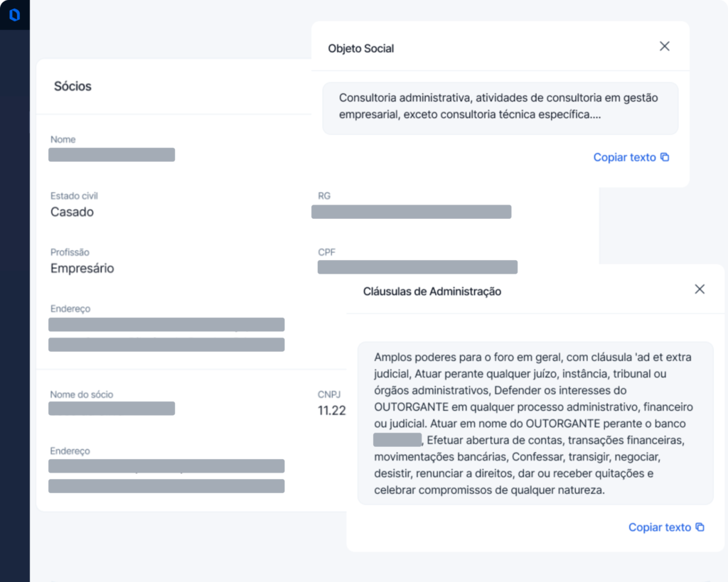Click the redacted bank name in clauses text

(x=397, y=439)
